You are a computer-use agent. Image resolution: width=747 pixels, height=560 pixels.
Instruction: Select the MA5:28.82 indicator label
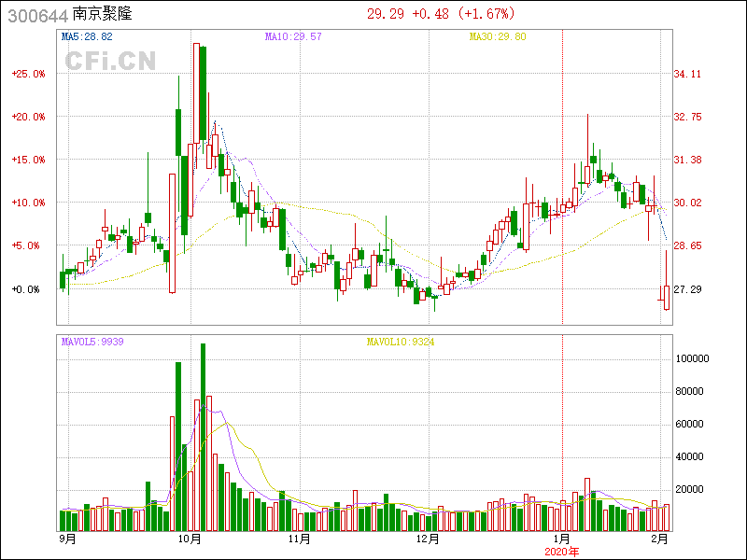(87, 36)
